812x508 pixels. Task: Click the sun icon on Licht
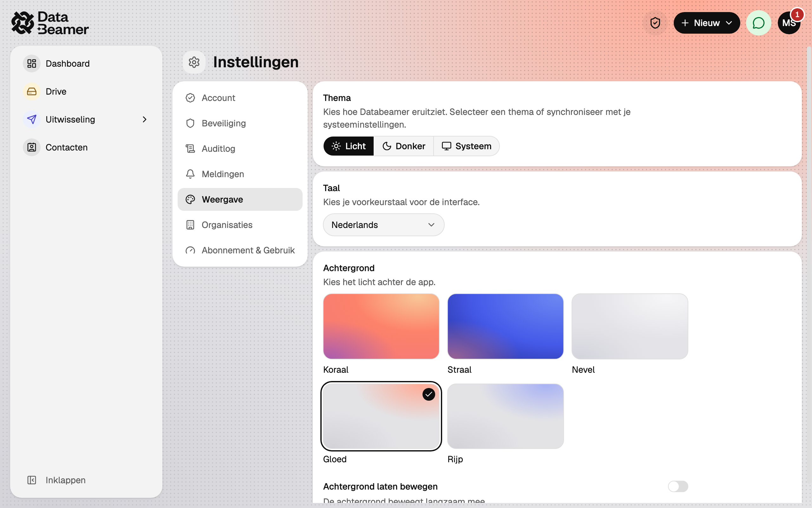click(x=336, y=146)
